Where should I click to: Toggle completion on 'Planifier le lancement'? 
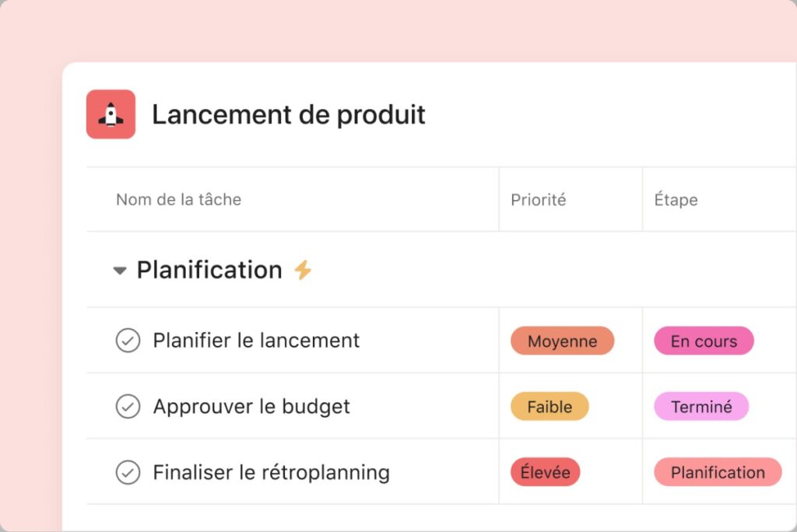click(128, 341)
